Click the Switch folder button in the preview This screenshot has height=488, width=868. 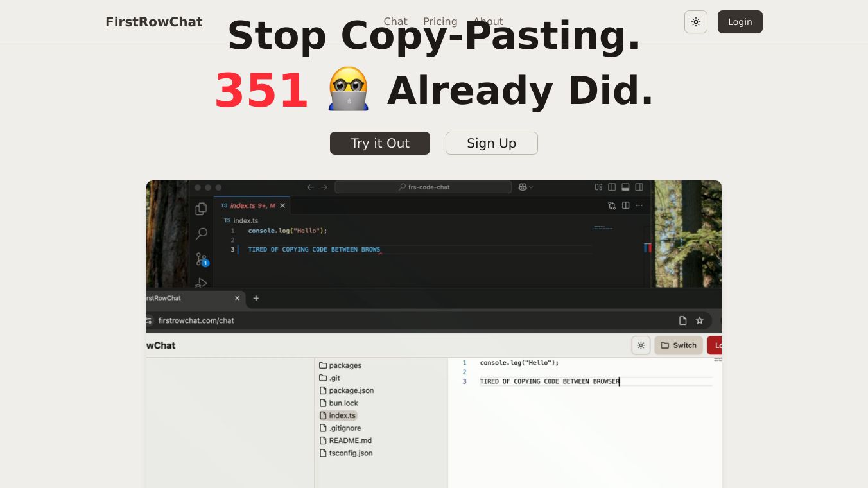coord(679,345)
